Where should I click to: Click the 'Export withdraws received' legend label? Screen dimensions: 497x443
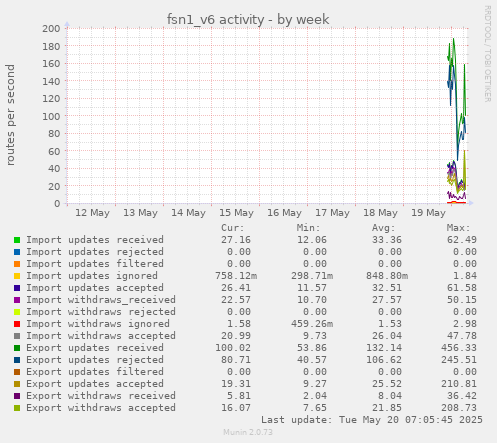pyautogui.click(x=101, y=396)
